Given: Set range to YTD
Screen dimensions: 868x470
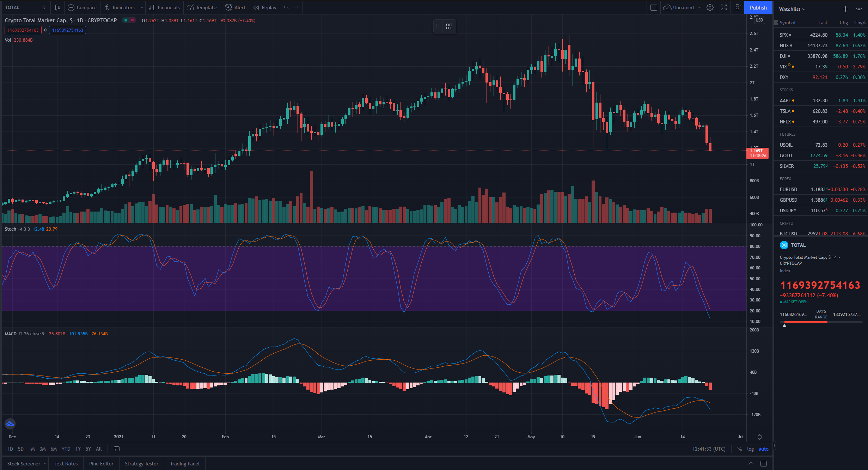Looking at the screenshot, I should tap(66, 449).
